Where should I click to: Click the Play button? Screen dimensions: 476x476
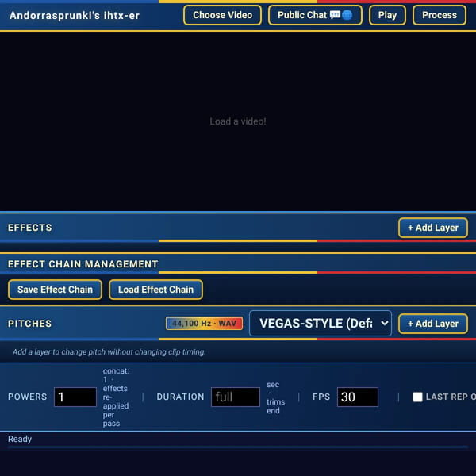[387, 15]
